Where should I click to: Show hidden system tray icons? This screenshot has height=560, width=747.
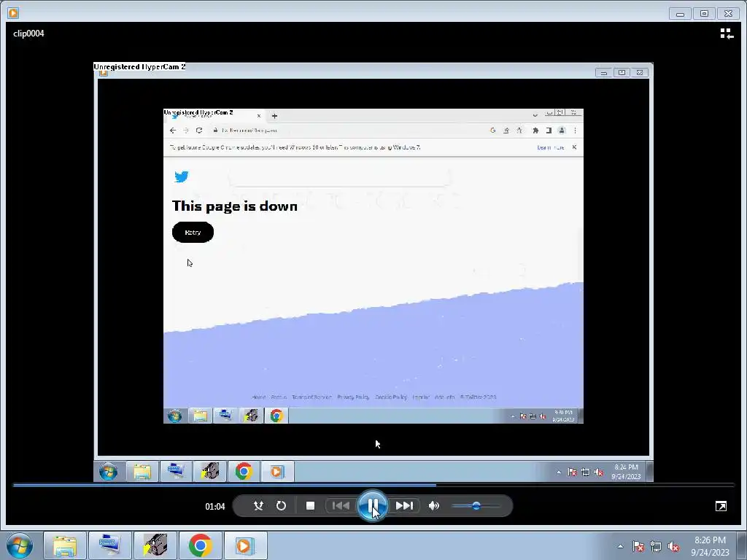coord(620,546)
